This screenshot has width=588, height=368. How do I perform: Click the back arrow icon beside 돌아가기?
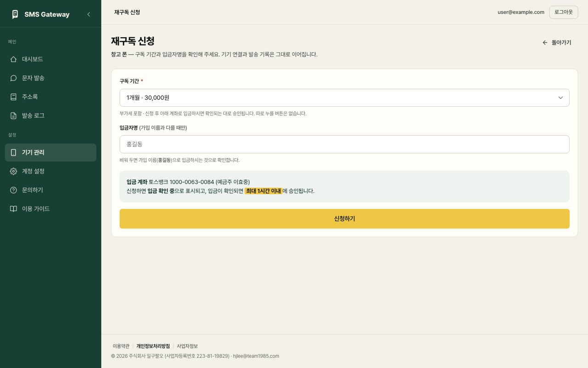click(545, 42)
